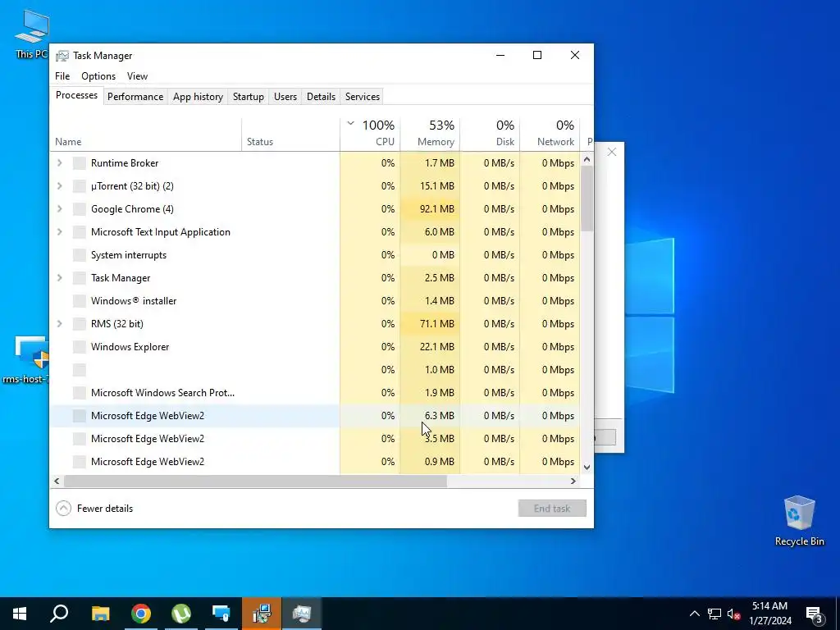Click the vertical scrollbar thumb
The width and height of the screenshot is (840, 630).
tap(587, 199)
